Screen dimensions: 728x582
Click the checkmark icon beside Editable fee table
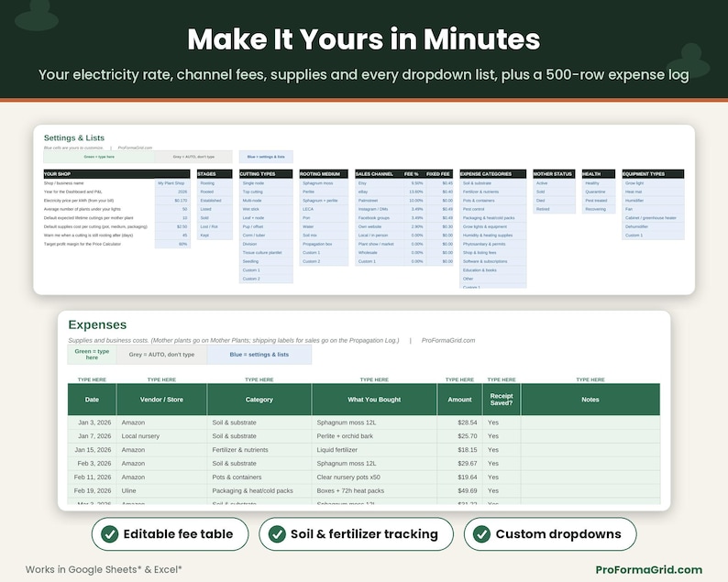(110, 534)
